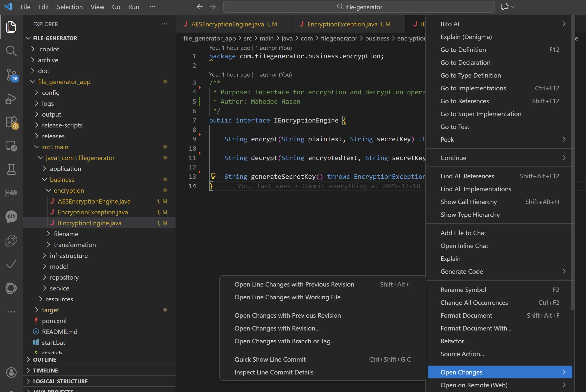This screenshot has width=586, height=392.
Task: Open pom.xml in the explorer
Action: point(54,321)
